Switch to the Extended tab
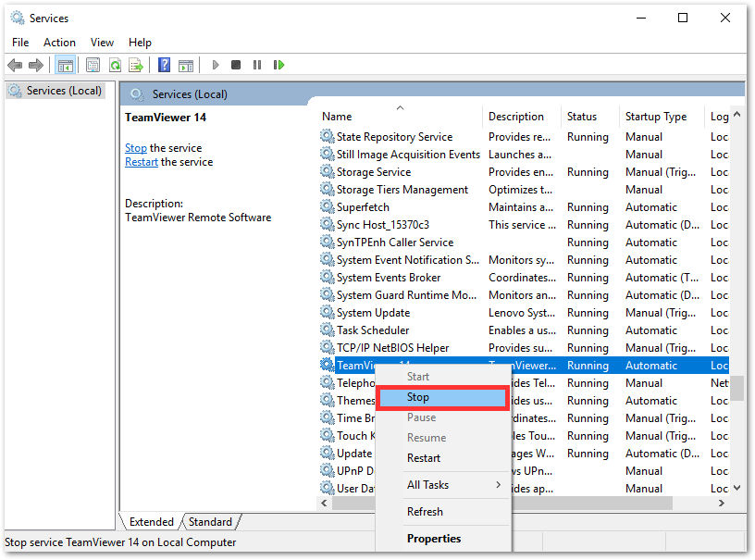 pos(151,522)
